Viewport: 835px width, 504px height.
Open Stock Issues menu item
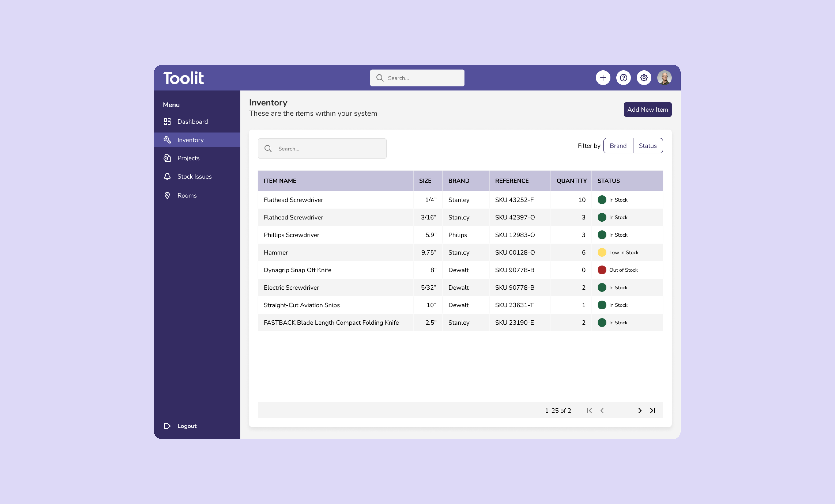click(194, 176)
